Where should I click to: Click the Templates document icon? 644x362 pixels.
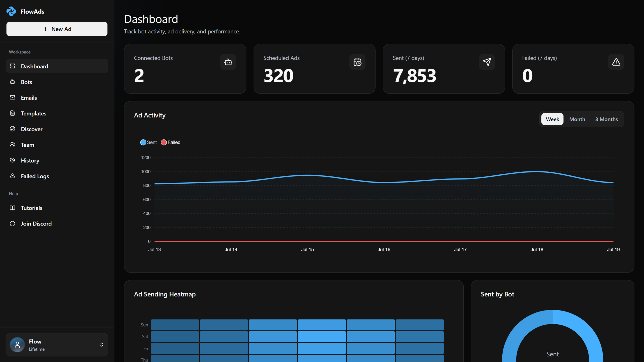tap(12, 113)
